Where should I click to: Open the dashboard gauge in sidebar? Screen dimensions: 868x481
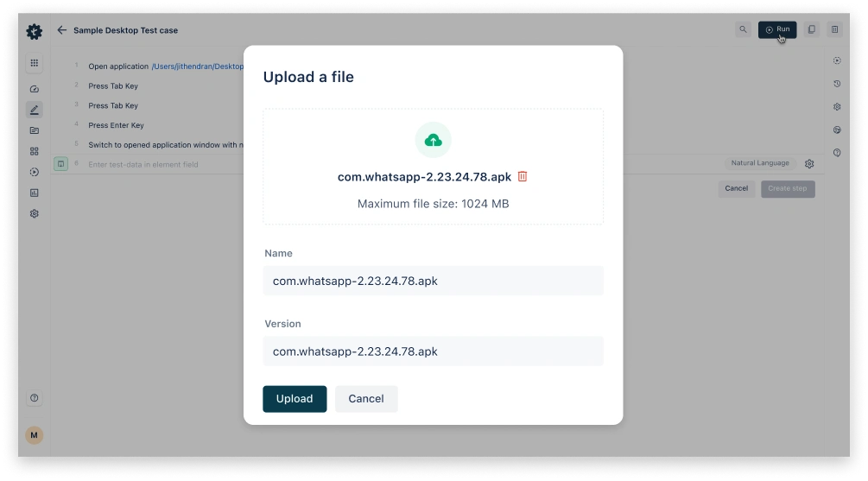click(35, 89)
